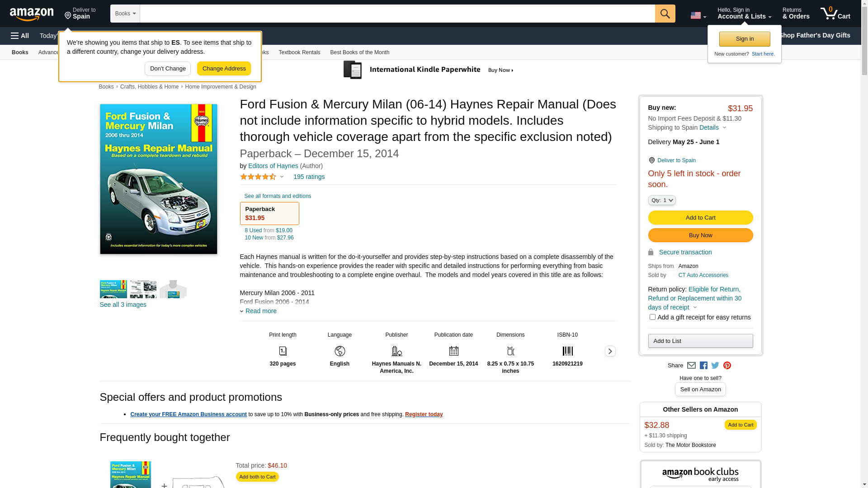Open the 195 ratings link
Viewport: 868px width, 488px height.
pyautogui.click(x=309, y=177)
